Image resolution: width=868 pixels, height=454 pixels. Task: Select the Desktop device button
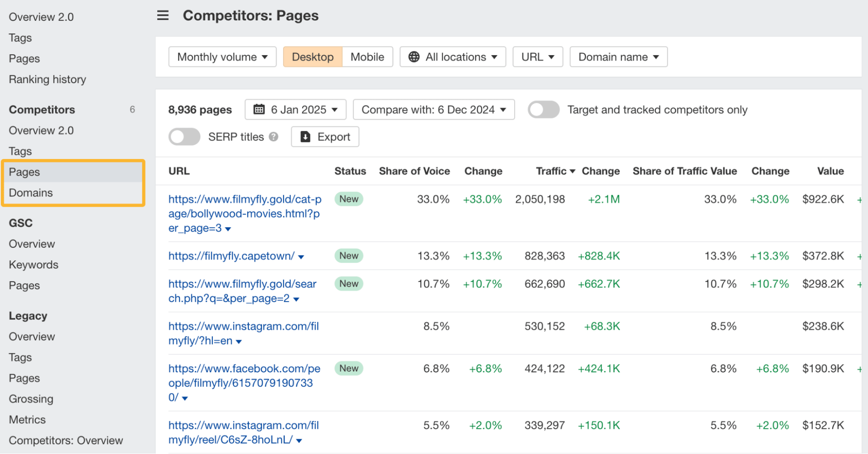[x=313, y=57]
